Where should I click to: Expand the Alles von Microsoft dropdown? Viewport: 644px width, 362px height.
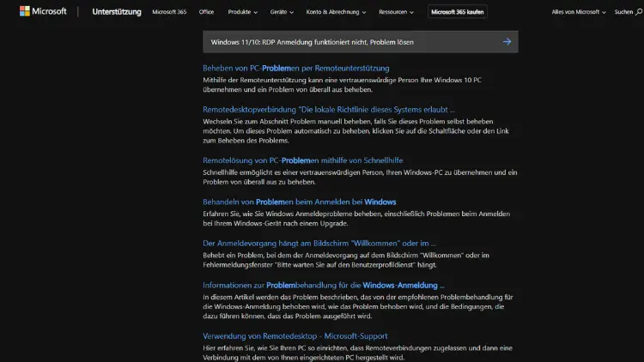tap(578, 12)
